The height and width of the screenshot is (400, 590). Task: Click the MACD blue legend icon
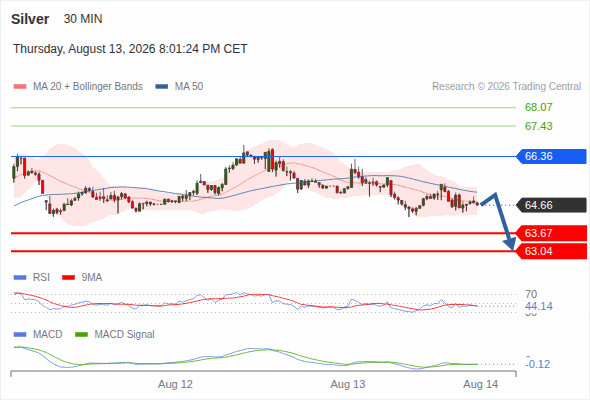(20, 335)
